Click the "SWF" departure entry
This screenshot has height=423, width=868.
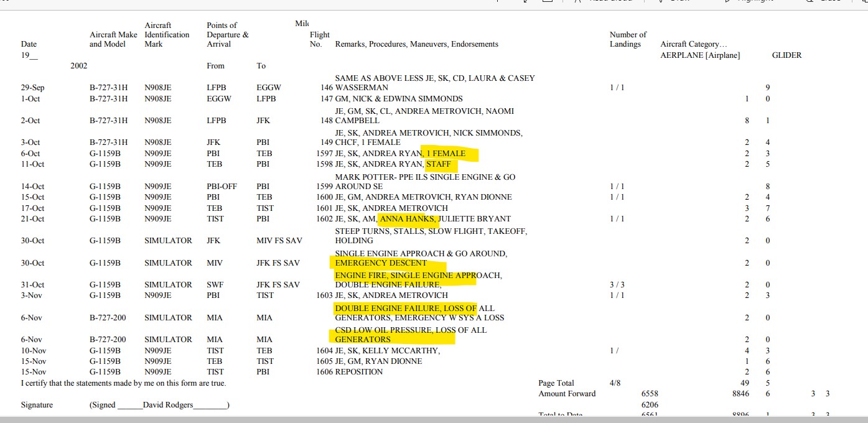pos(215,285)
